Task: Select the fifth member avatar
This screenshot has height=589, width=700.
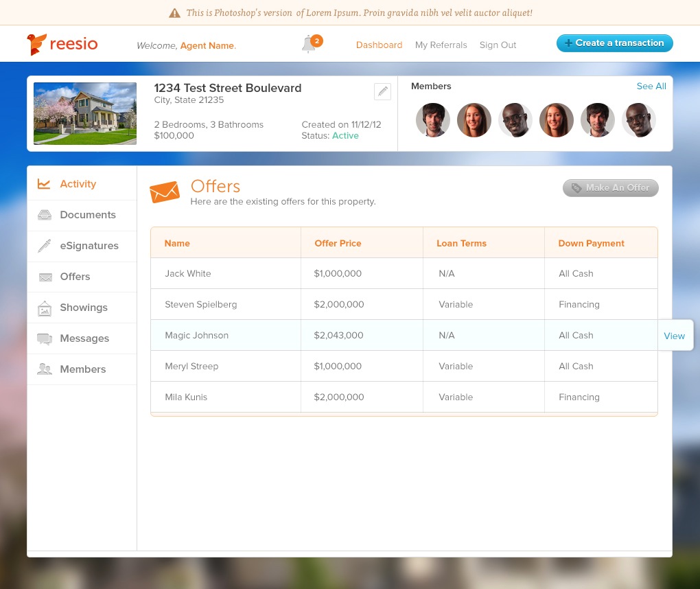Action: (597, 119)
